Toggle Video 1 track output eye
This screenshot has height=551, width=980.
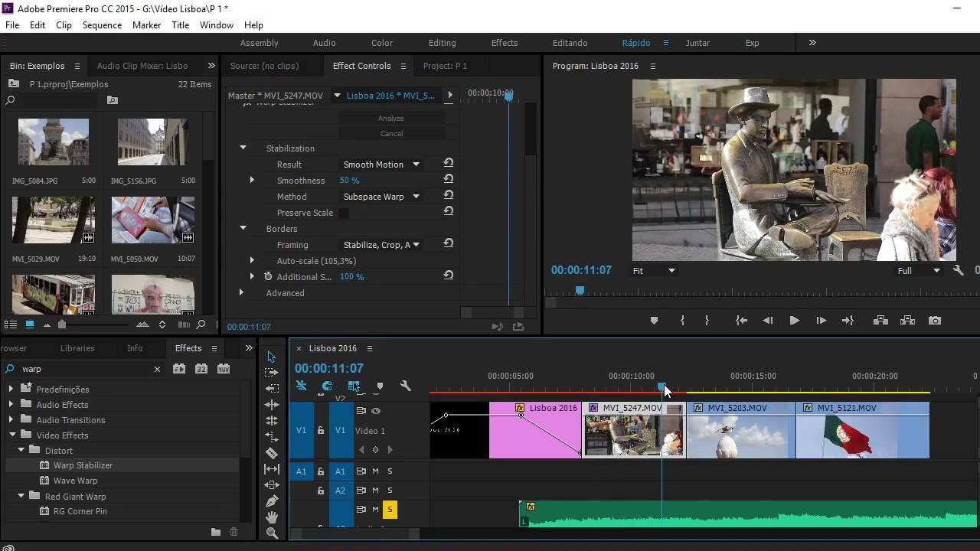pos(376,411)
